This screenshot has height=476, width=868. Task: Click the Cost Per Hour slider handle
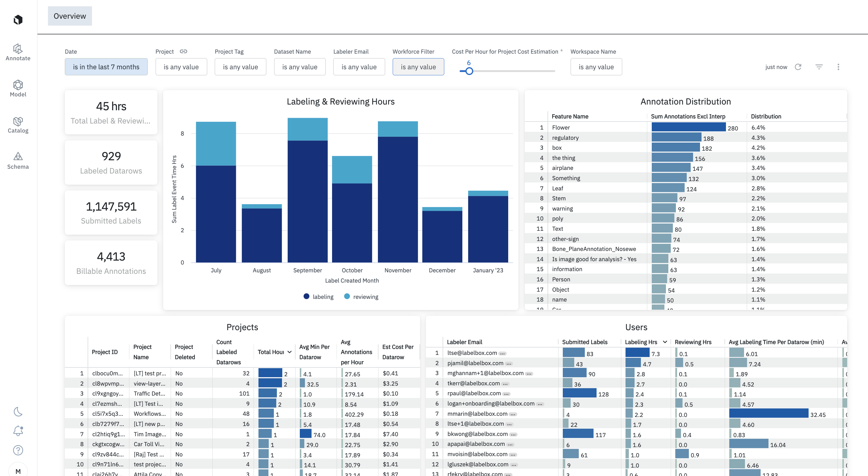point(469,71)
